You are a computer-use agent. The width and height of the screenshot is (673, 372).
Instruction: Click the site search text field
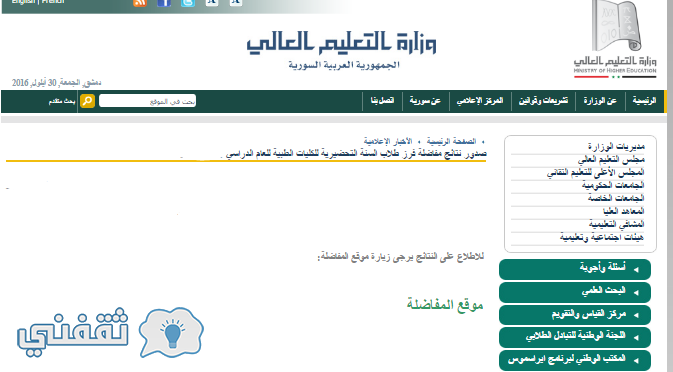click(147, 101)
